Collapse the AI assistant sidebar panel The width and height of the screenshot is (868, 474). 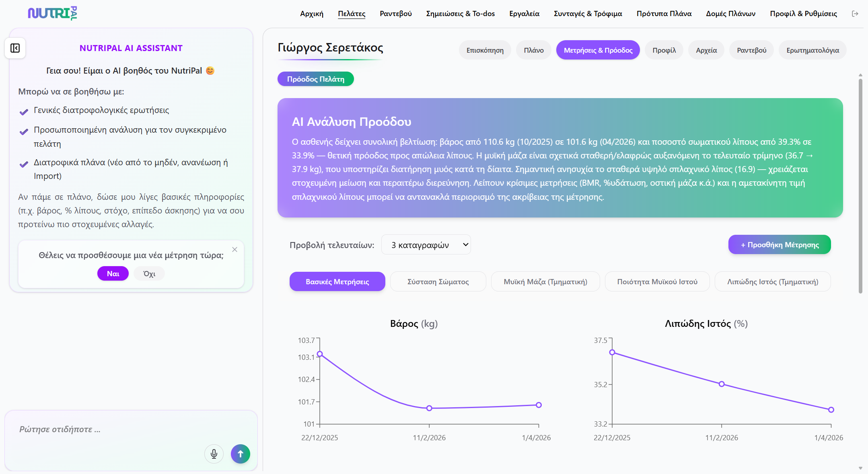coord(15,48)
